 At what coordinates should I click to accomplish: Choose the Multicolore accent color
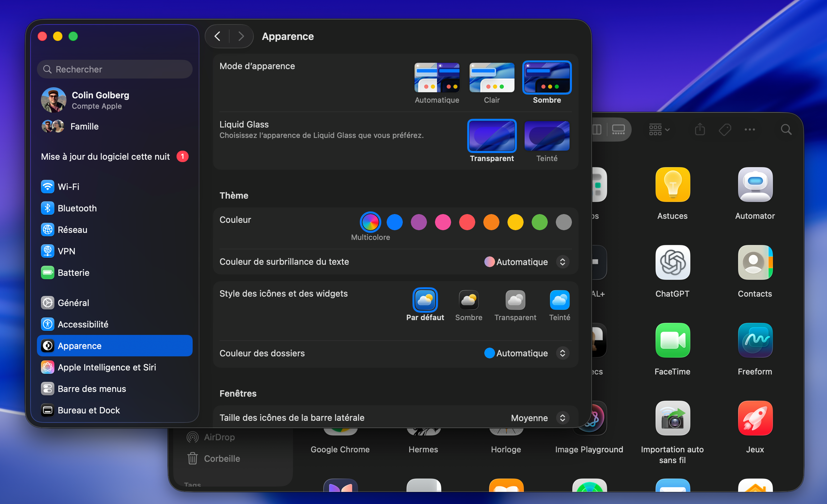point(370,222)
